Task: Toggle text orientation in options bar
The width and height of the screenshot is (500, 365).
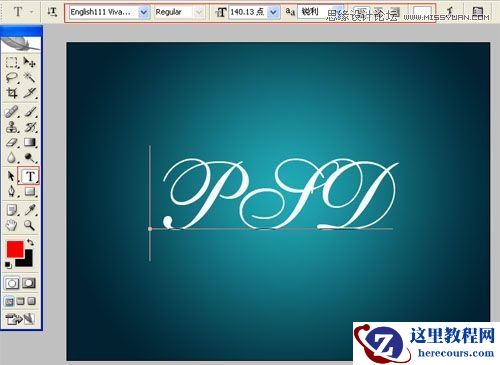Action: [x=52, y=12]
